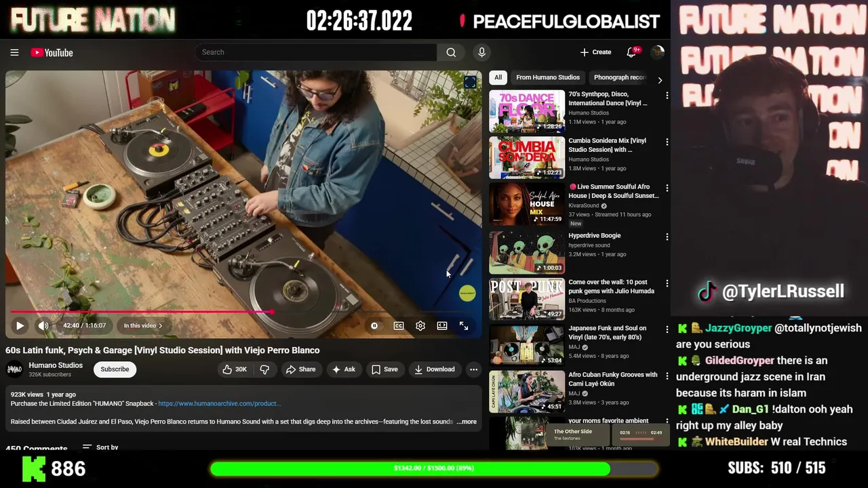This screenshot has width=868, height=488.
Task: Select Phonograph records filter chip
Action: coord(619,77)
